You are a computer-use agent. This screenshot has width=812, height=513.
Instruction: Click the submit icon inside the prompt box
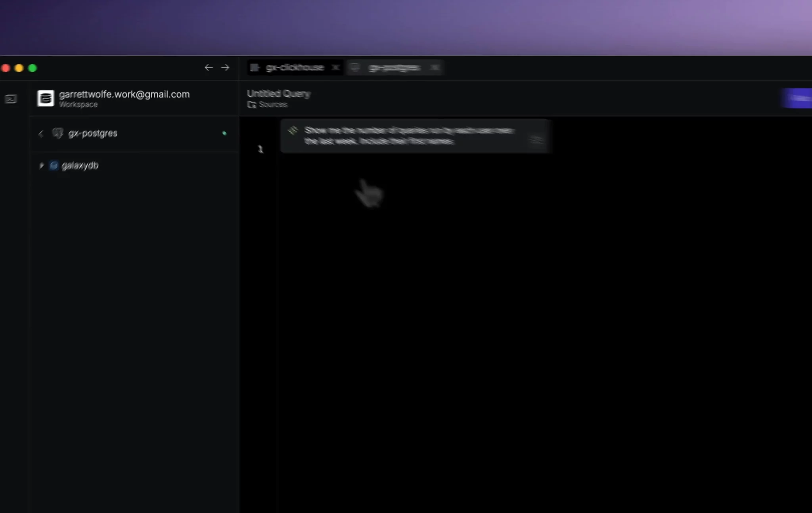pos(536,140)
